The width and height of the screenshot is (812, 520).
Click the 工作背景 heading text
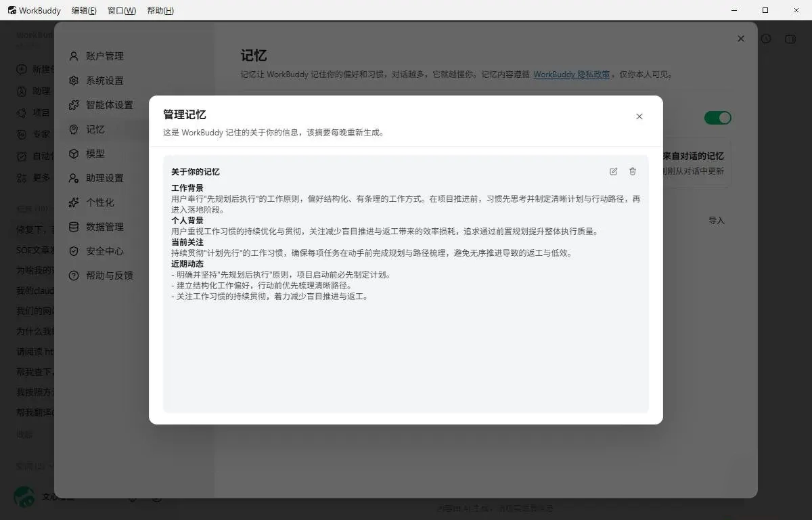point(187,188)
